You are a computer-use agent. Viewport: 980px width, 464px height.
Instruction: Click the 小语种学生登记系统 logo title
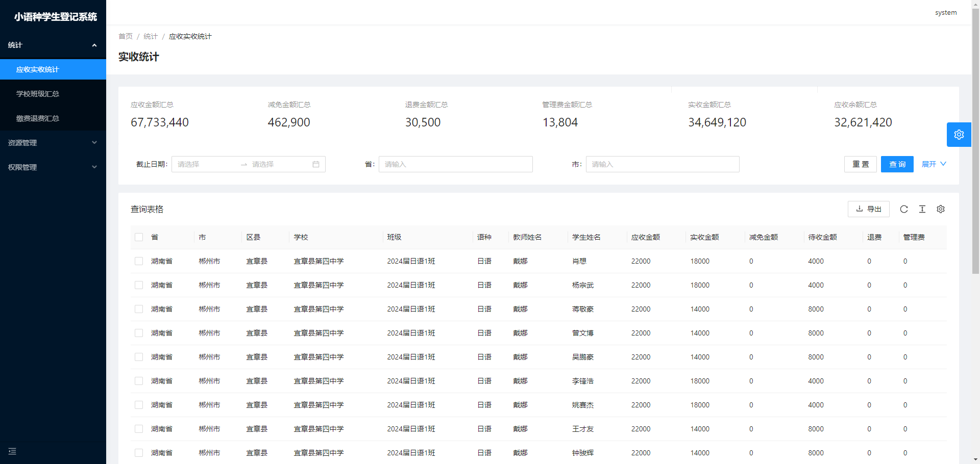[56, 17]
